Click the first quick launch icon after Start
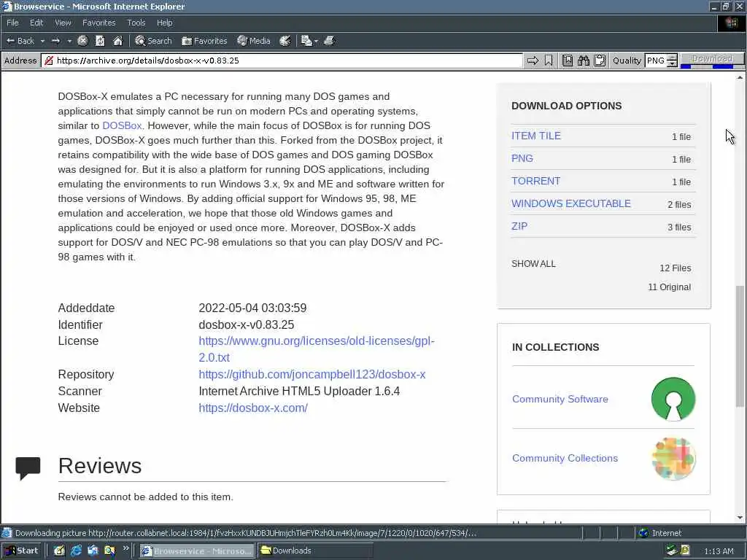Screen dimensions: 747x560 click(x=59, y=551)
